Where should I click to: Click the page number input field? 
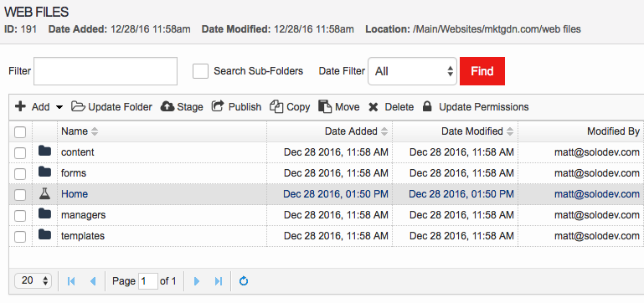pos(148,281)
